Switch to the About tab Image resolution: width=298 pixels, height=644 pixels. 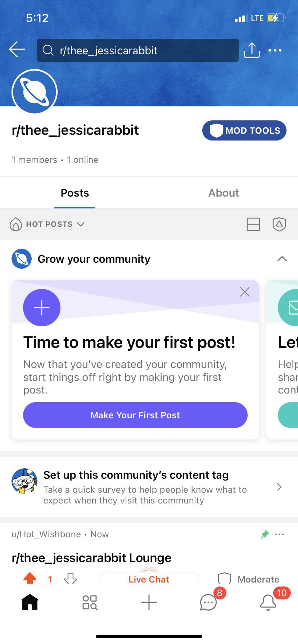click(x=223, y=193)
